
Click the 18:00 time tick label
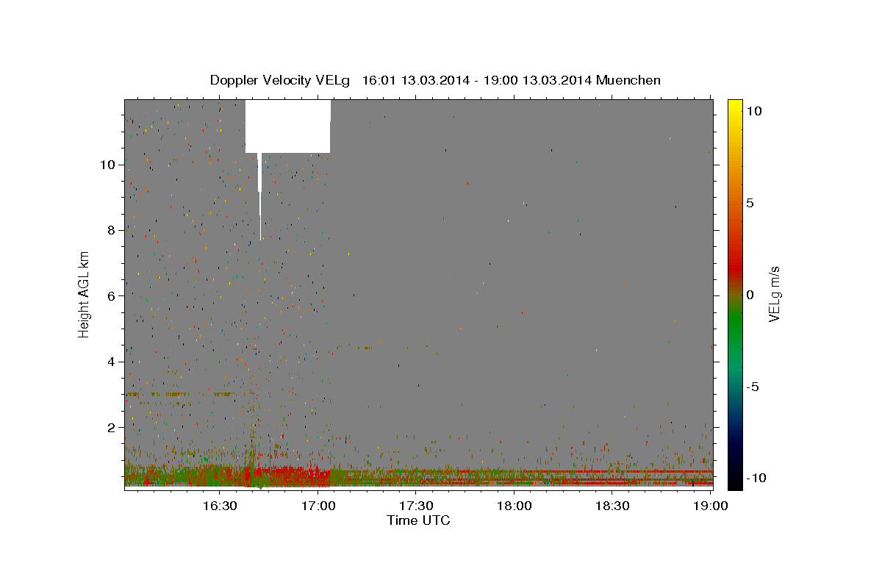coord(514,506)
